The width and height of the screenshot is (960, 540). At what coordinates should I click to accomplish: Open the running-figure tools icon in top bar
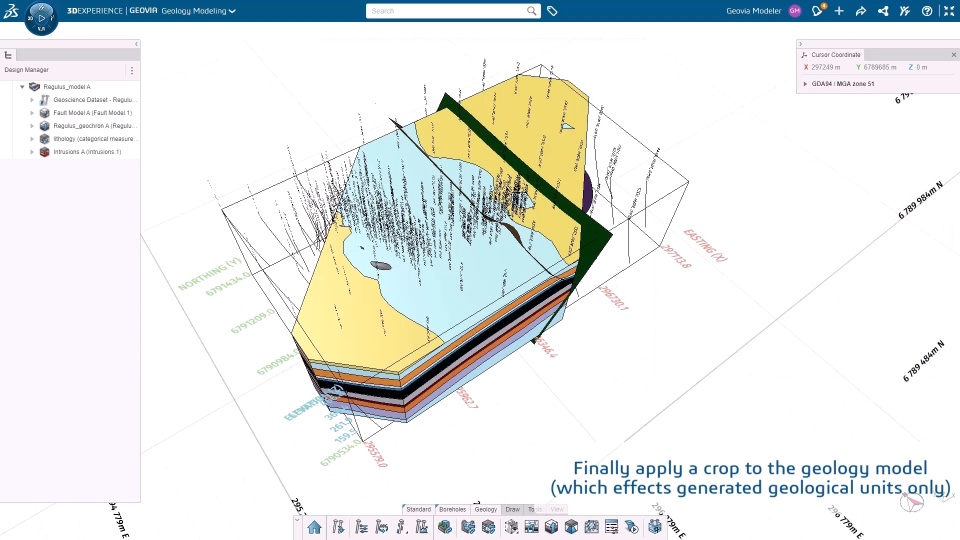point(905,11)
